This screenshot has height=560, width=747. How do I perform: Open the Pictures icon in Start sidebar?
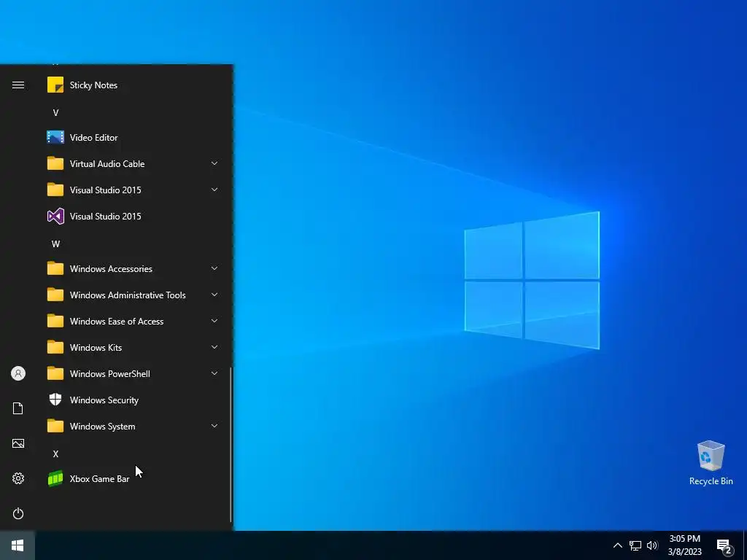[x=18, y=443]
